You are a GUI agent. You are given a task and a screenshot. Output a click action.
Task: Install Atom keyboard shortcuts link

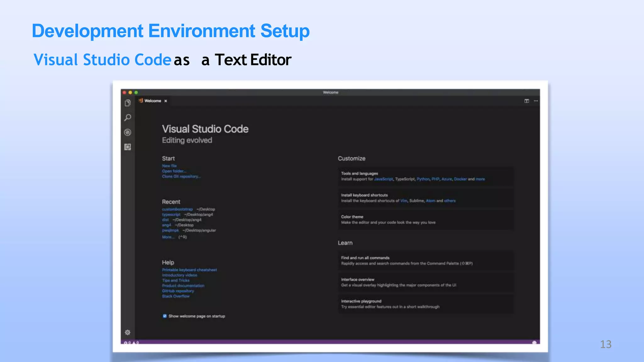pos(430,201)
